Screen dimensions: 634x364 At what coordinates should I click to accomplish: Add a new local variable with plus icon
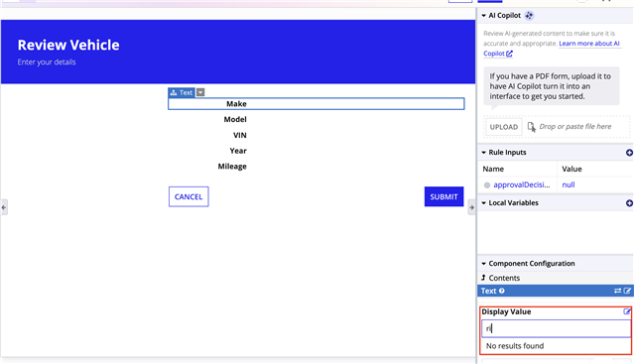tap(629, 202)
